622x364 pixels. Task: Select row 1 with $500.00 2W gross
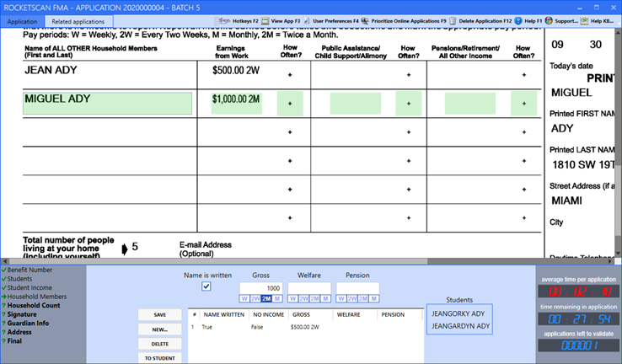pos(305,327)
